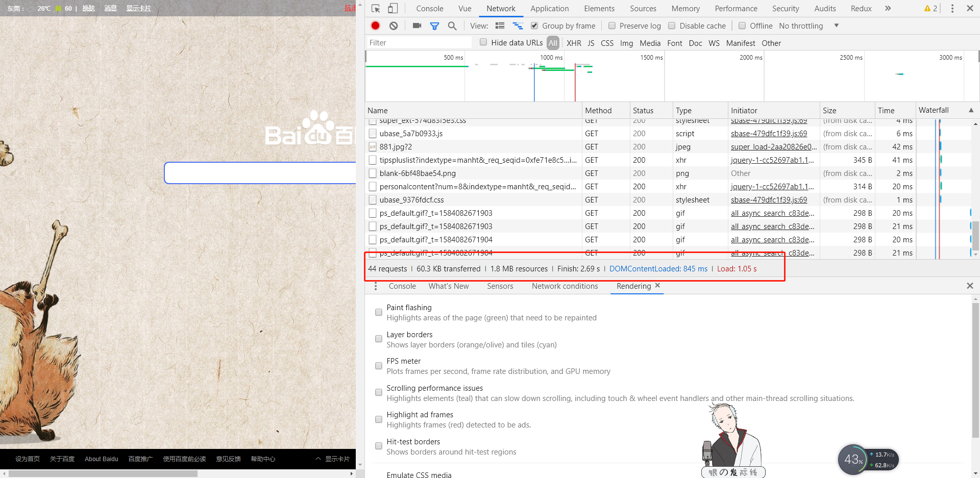
Task: Enable the Preserve log checkbox
Action: point(611,26)
